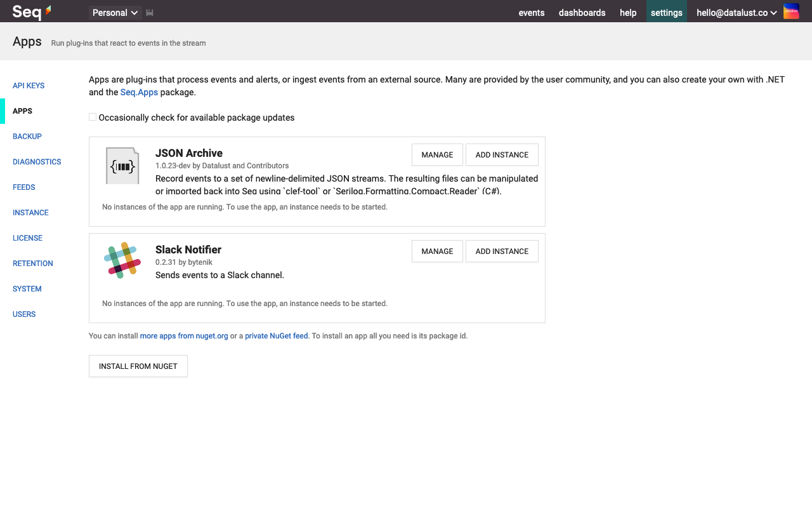This screenshot has width=812, height=508.
Task: Open the hello@datalust.co account menu
Action: (x=737, y=13)
